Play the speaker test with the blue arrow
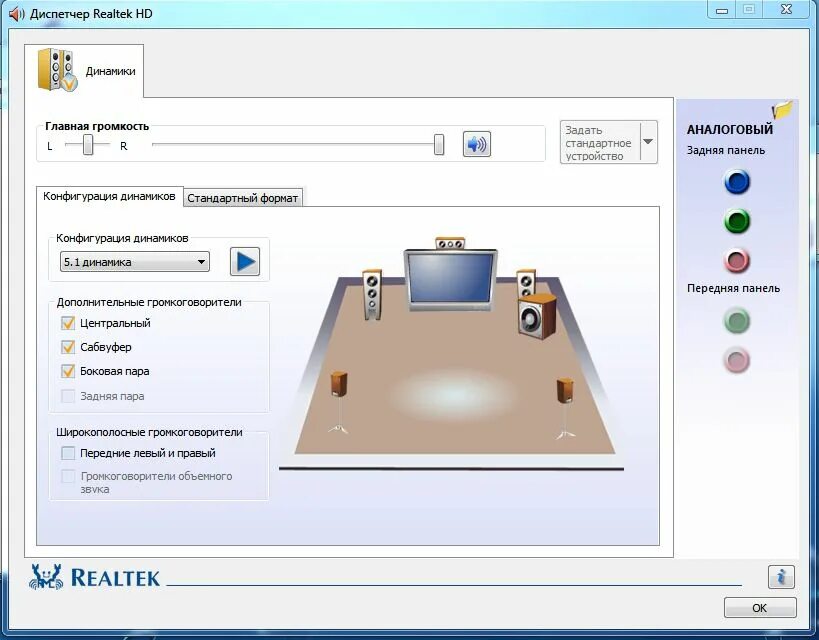 pos(245,261)
